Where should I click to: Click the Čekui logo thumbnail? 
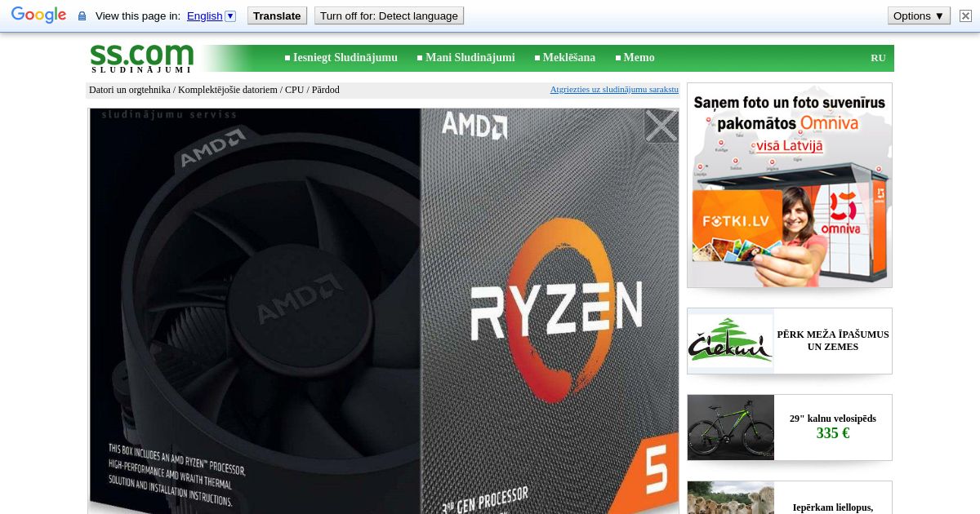[x=730, y=341]
